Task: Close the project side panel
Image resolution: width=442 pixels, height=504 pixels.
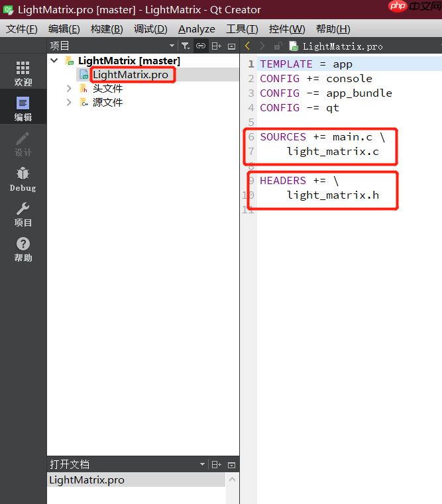Action: 232,46
